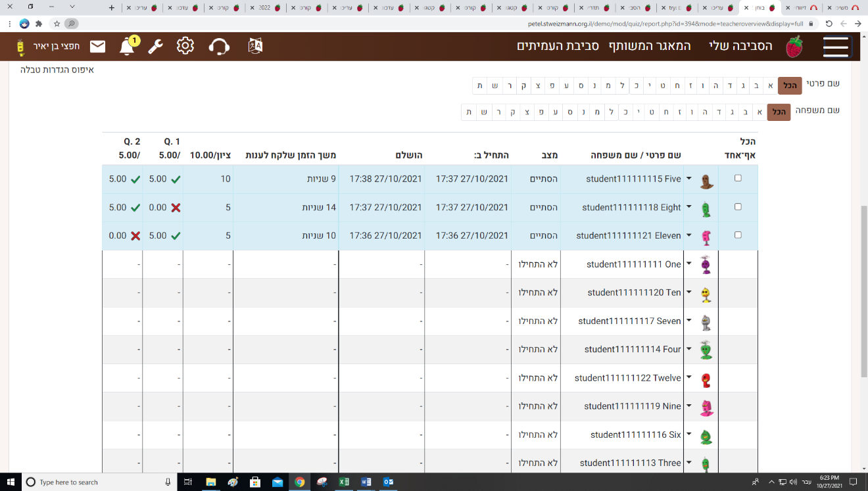This screenshot has width=868, height=491.
Task: Open Excel from the Windows taskbar
Action: pos(343,482)
